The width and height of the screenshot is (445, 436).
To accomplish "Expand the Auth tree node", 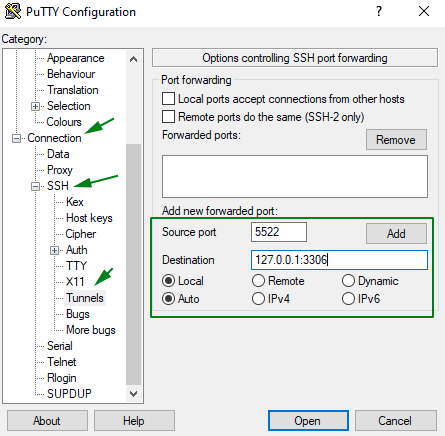I will coord(54,250).
